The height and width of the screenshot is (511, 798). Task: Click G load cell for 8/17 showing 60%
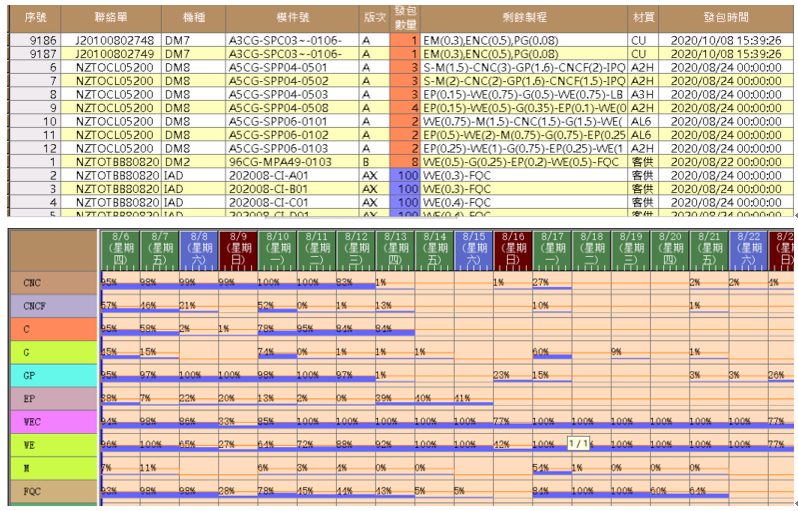pyautogui.click(x=552, y=352)
